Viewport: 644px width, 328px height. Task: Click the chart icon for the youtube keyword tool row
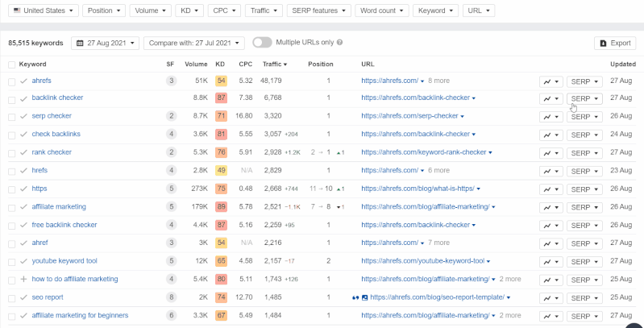pyautogui.click(x=551, y=261)
